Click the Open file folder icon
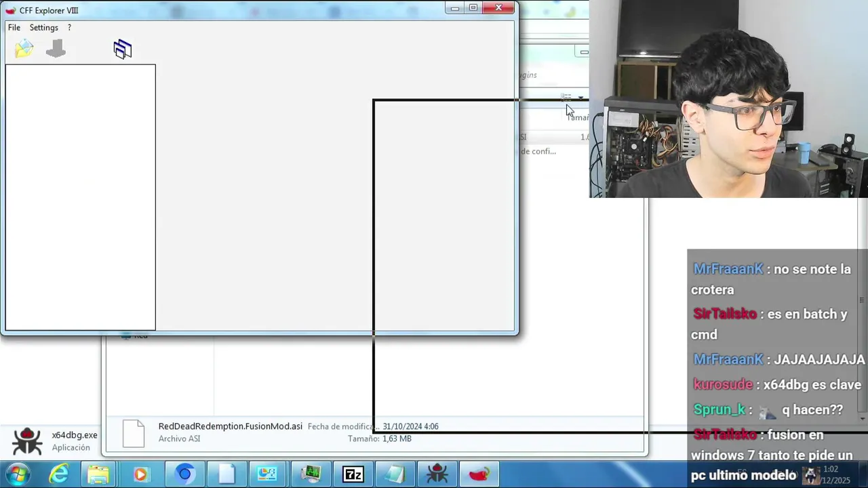The width and height of the screenshot is (868, 488). point(24,49)
